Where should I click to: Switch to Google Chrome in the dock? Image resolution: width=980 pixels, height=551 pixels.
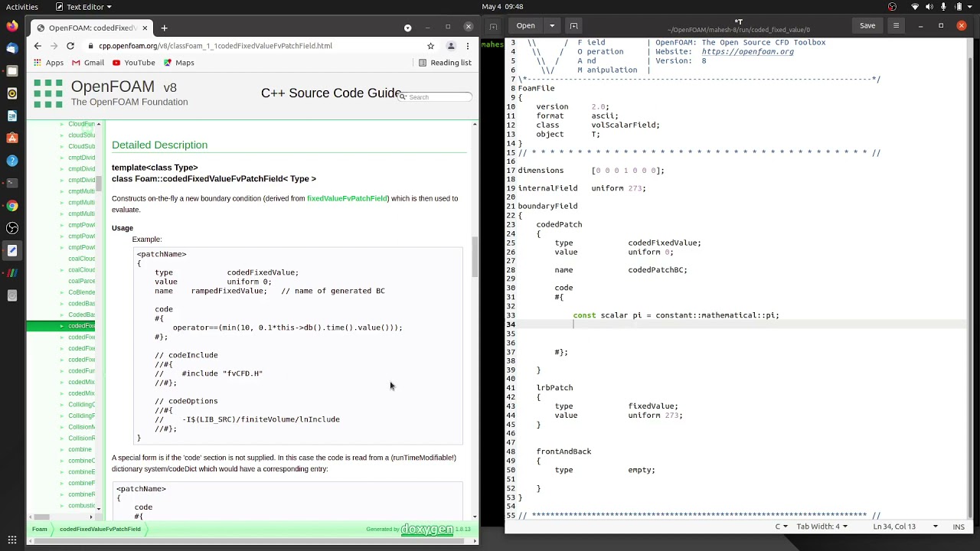click(12, 206)
